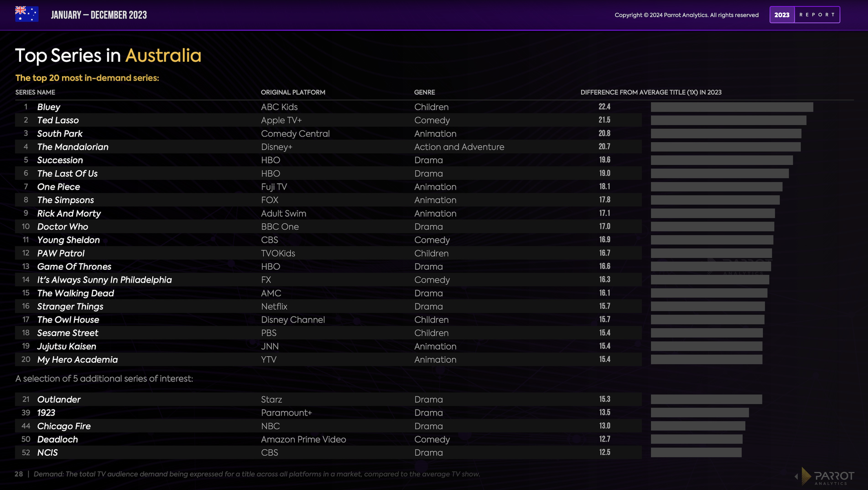Viewport: 868px width, 490px height.
Task: Click the ORIGINAL PLATFORM column header
Action: click(x=293, y=92)
